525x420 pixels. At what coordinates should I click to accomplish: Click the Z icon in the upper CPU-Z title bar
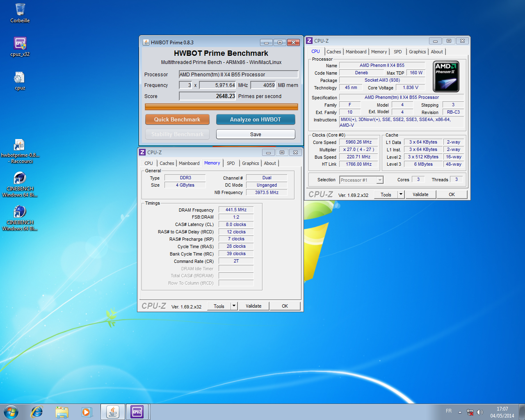[310, 41]
